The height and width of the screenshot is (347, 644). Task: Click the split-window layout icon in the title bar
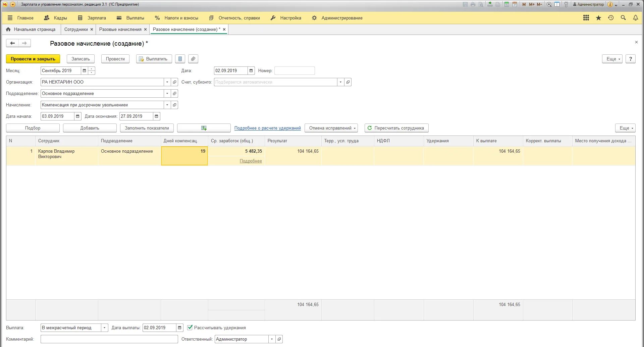click(557, 4)
